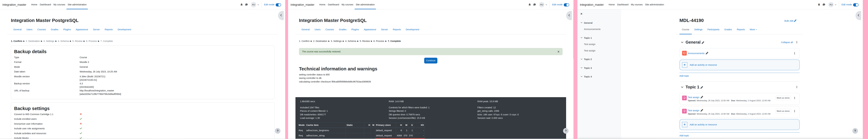Click My courses in Backup details page navbar
The image size is (868, 139).
(x=59, y=5)
